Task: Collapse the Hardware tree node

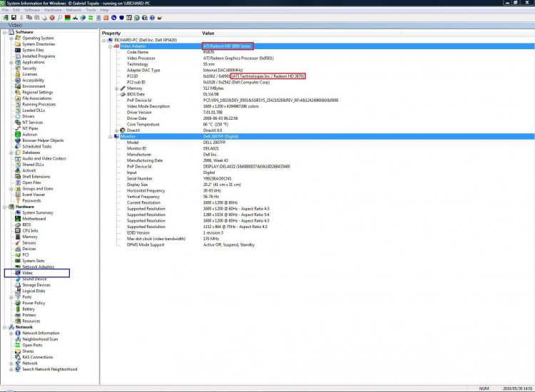Action: pyautogui.click(x=5, y=207)
